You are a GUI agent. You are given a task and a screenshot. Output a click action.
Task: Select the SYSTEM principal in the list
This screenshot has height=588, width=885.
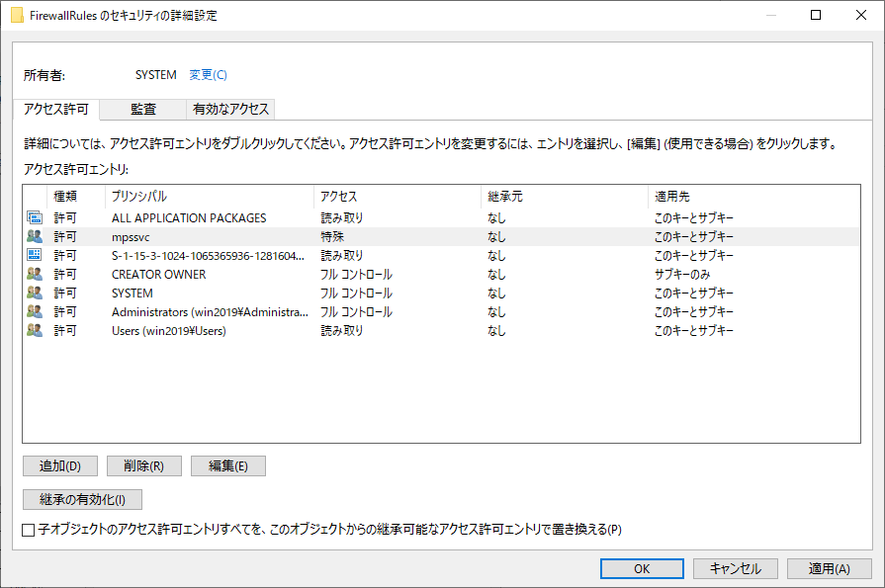click(x=133, y=294)
